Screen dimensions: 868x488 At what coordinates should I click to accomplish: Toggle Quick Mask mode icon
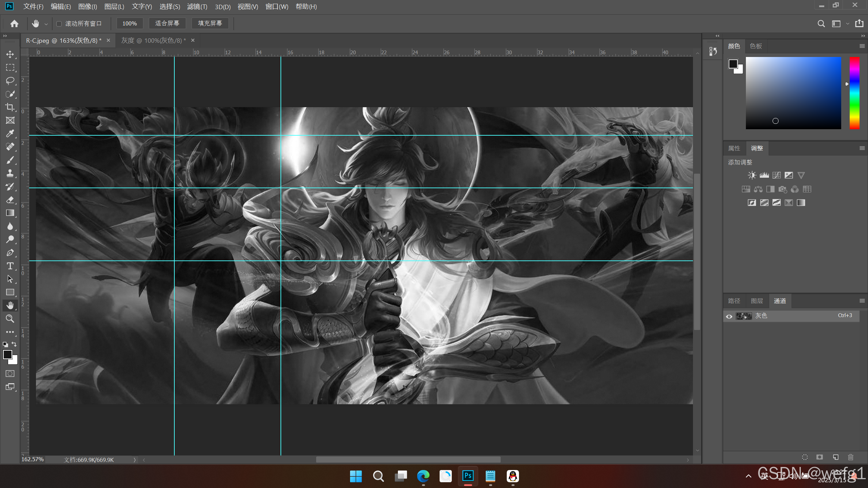[x=10, y=374]
